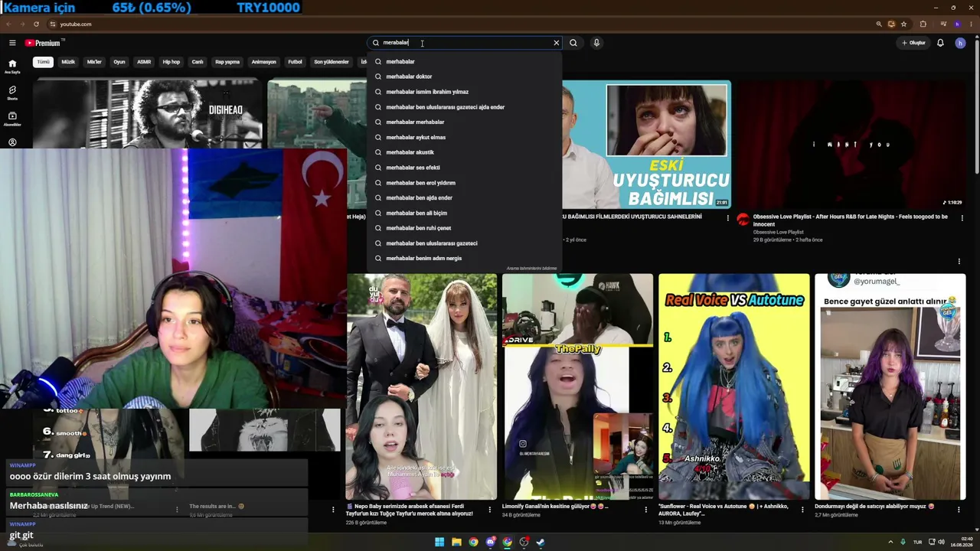
Task: Choose the suggestion 'merhabalar doktor'
Action: pos(464,77)
